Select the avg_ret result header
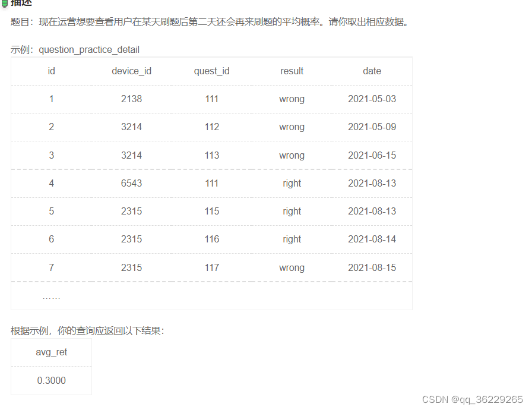Viewport: 532px width, 410px height. pos(51,352)
